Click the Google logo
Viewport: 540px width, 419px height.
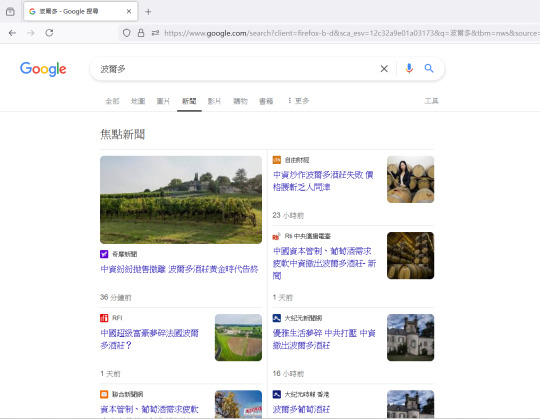pyautogui.click(x=43, y=69)
